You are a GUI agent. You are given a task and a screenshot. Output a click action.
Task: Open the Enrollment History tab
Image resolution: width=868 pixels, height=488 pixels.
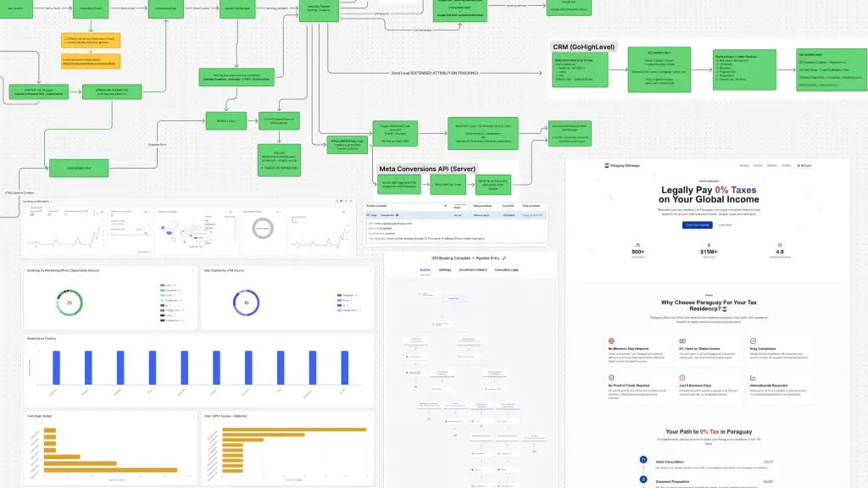point(473,270)
